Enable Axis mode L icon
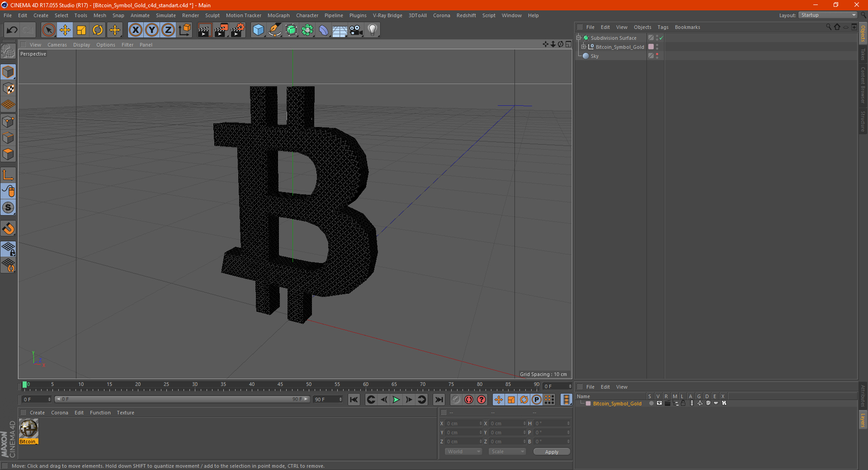The width and height of the screenshot is (868, 470). (8, 175)
